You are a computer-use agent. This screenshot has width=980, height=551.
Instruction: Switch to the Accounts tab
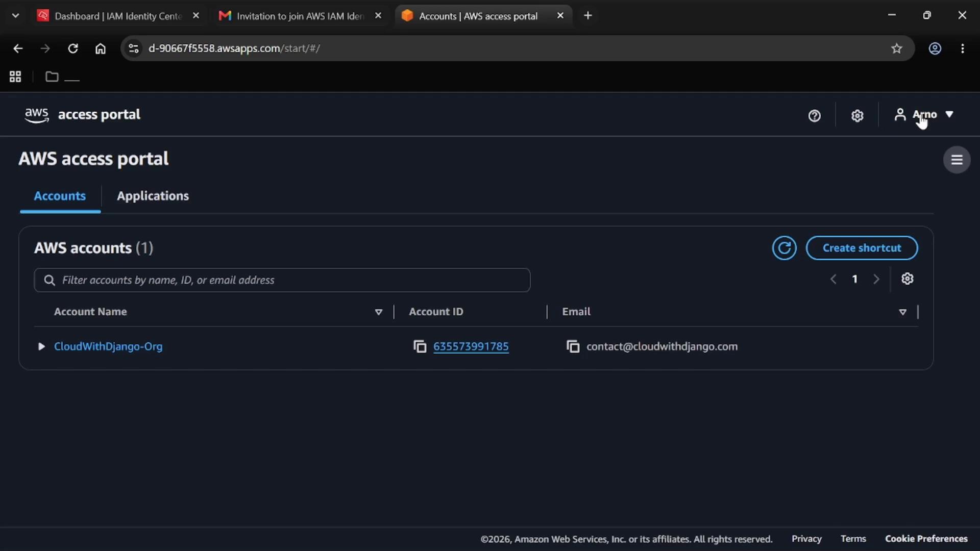pyautogui.click(x=60, y=196)
